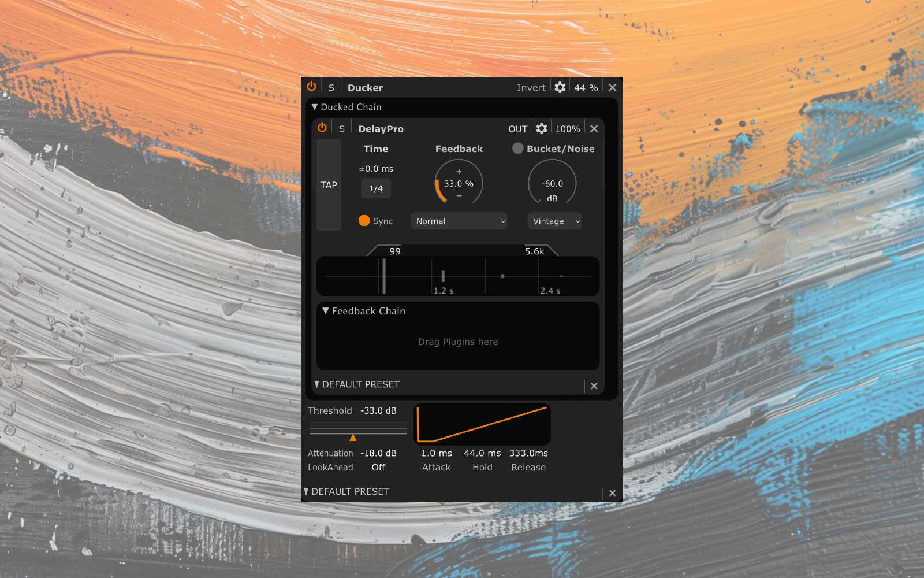Remove the DelayPro plugin with its X
This screenshot has width=924, height=578.
click(594, 128)
